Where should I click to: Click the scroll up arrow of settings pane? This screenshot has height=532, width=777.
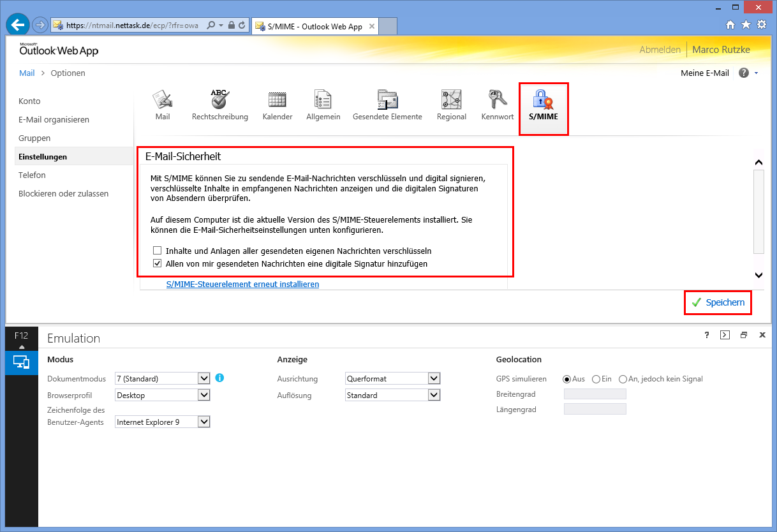coord(759,162)
